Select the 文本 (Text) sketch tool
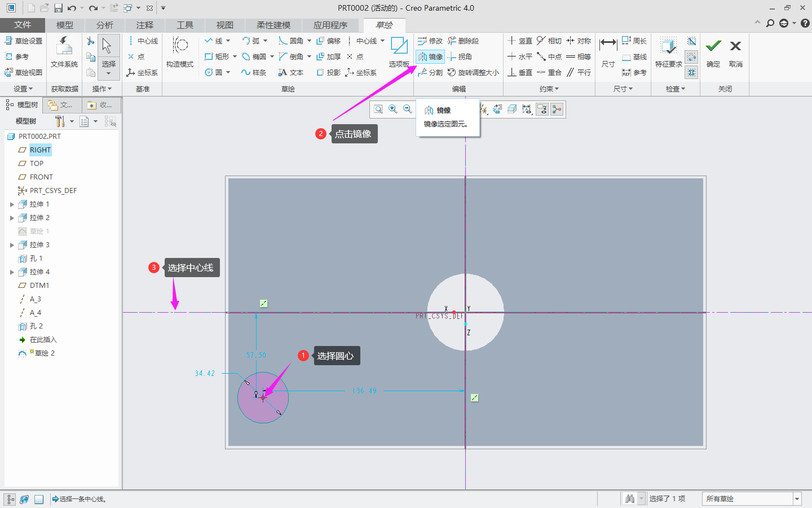The image size is (812, 508). [291, 72]
